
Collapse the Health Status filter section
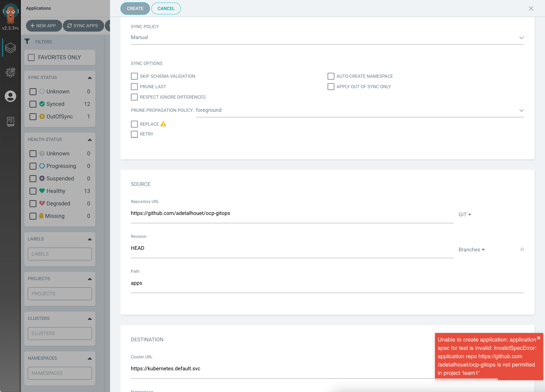[x=90, y=140]
